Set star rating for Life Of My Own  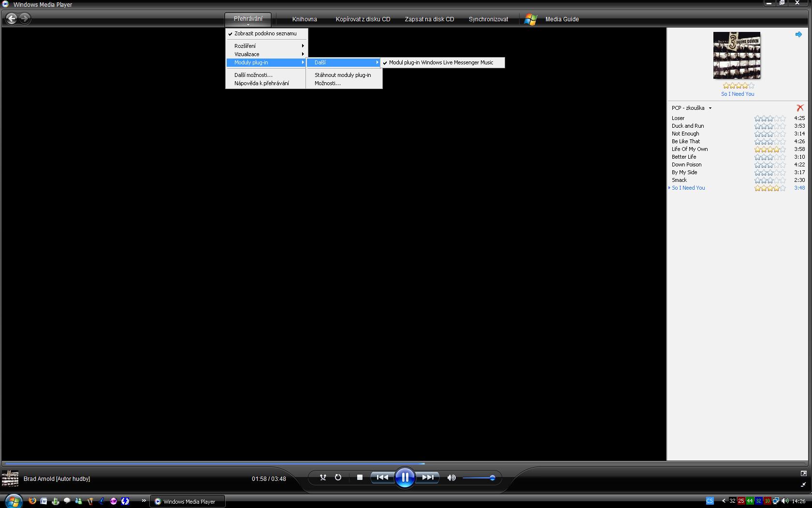tap(770, 149)
